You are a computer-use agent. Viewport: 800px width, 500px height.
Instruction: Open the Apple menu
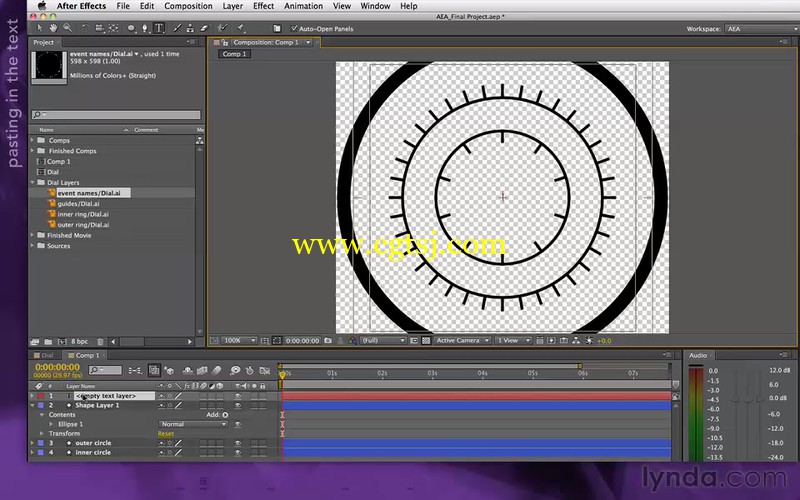tap(42, 6)
